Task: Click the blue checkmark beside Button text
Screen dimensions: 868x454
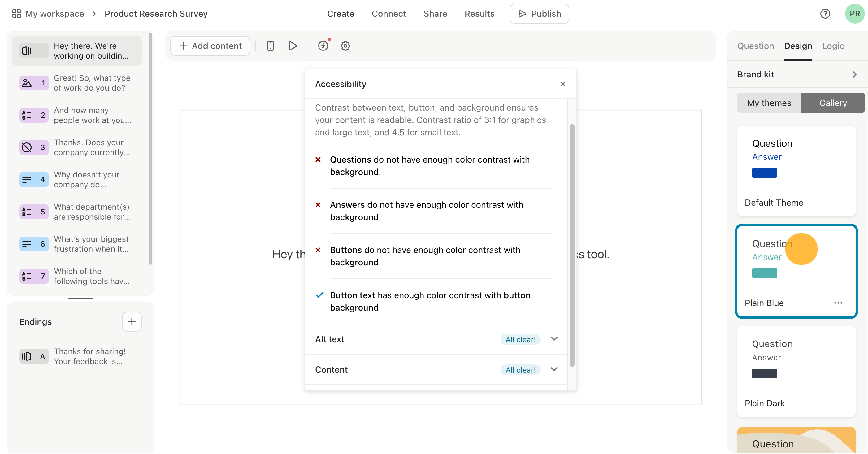Action: [319, 295]
